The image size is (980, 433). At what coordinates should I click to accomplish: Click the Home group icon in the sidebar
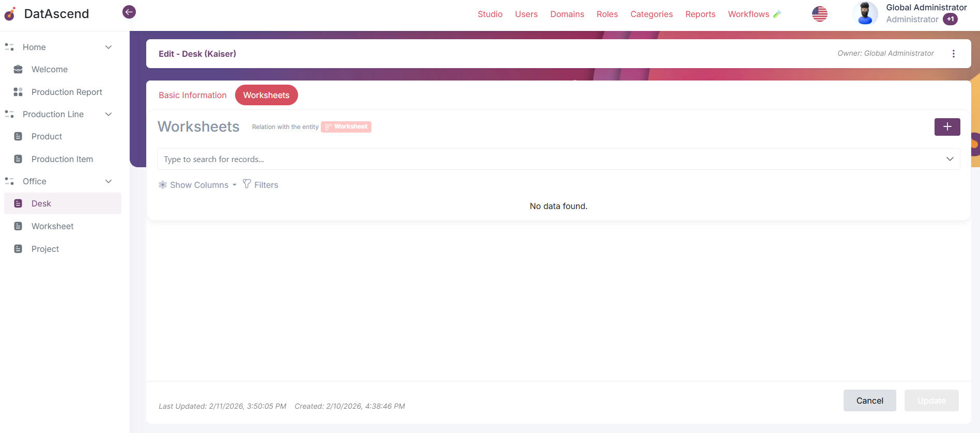[9, 47]
